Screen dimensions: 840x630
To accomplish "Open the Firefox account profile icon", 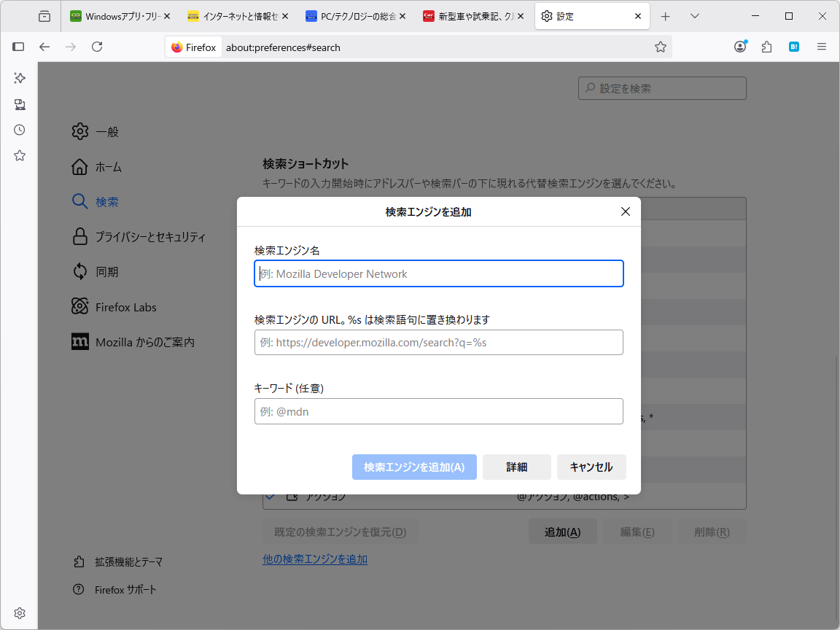I will coord(740,46).
